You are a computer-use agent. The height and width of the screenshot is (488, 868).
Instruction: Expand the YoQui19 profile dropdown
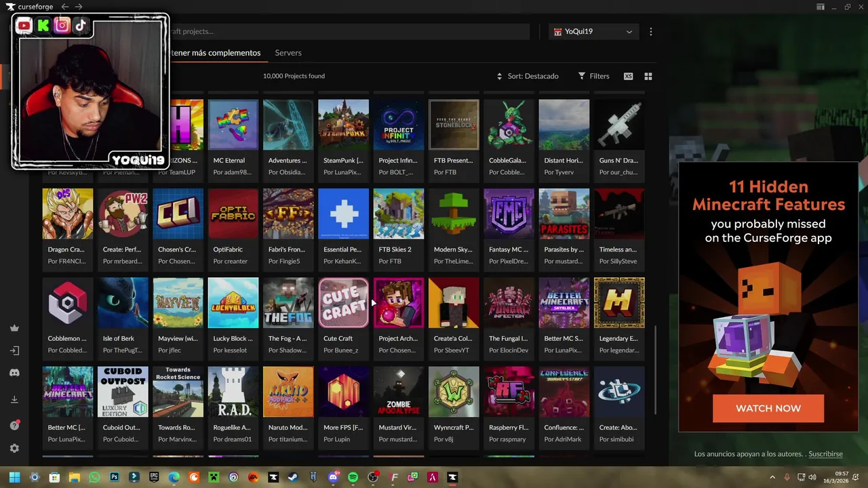[593, 32]
